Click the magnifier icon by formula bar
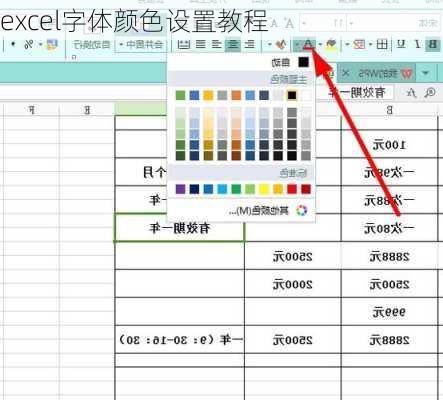This screenshot has height=400, width=443. click(430, 93)
